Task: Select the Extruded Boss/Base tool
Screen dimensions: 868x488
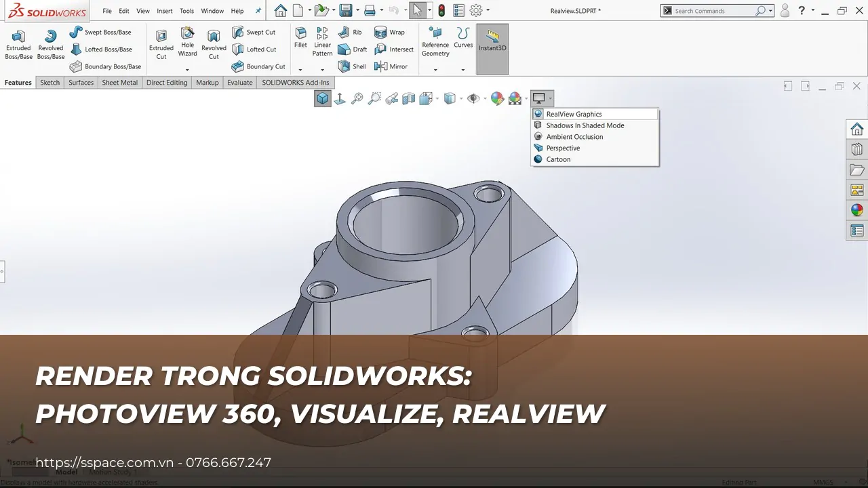Action: tap(18, 45)
